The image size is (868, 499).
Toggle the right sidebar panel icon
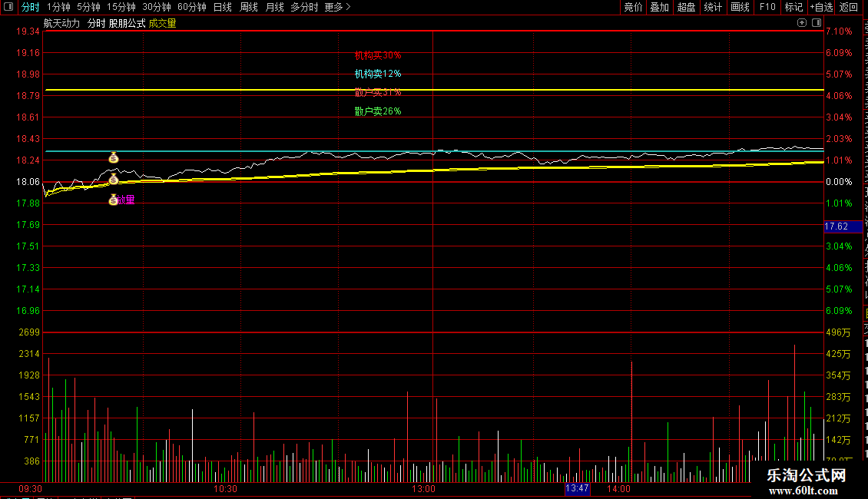817,23
